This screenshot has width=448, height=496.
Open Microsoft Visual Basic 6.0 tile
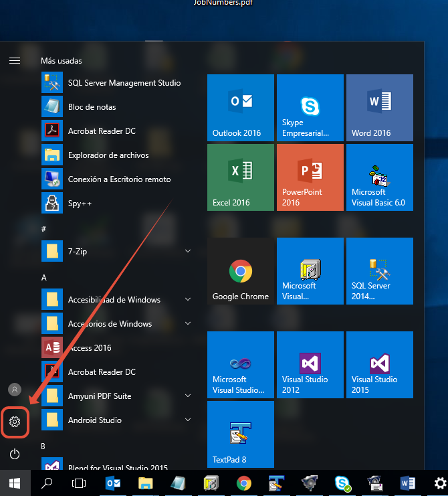[x=379, y=177]
